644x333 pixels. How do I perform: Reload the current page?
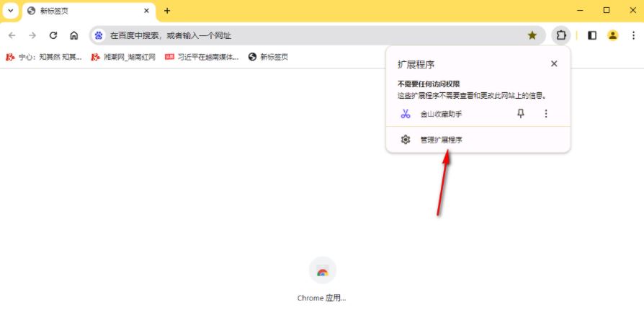coord(53,36)
